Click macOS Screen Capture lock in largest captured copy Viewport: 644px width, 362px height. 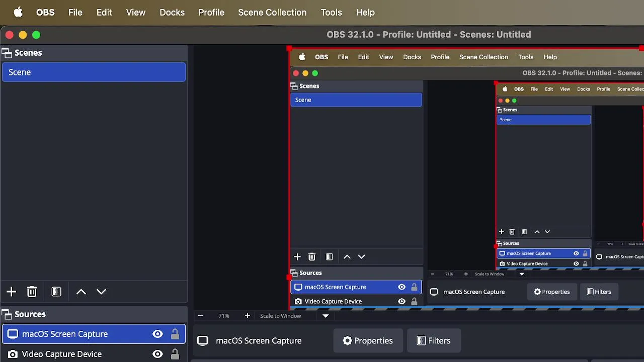point(414,287)
